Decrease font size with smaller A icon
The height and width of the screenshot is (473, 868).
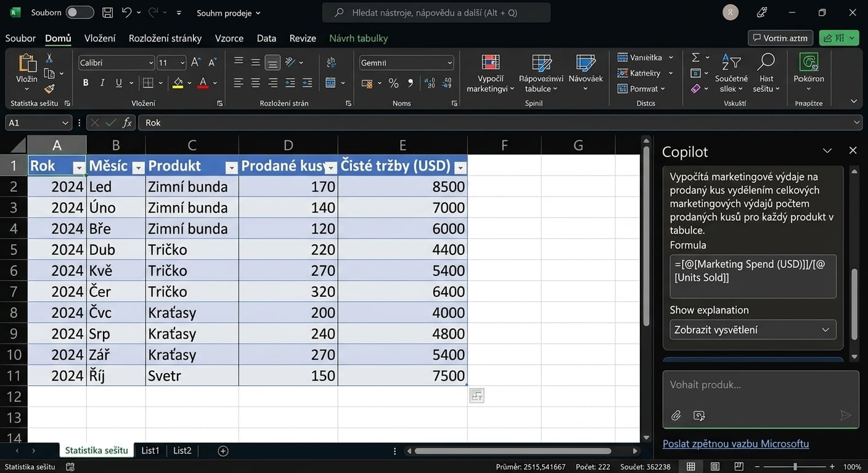[x=212, y=63]
